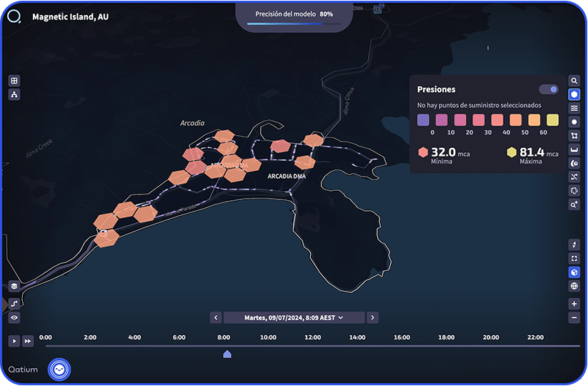Click the 3D cube view icon

574,272
